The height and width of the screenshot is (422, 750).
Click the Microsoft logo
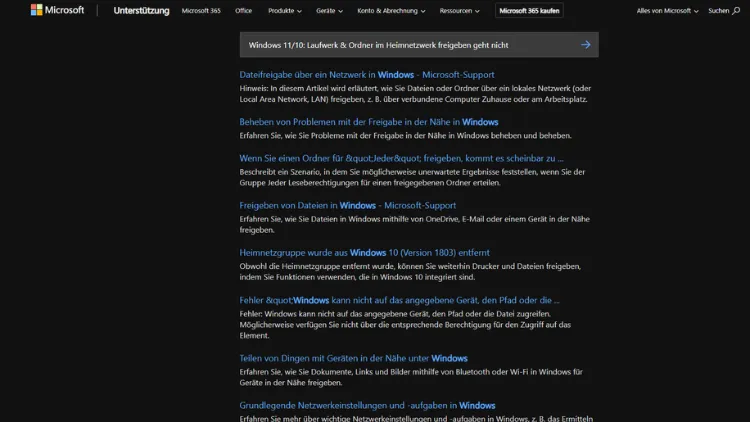(x=57, y=10)
